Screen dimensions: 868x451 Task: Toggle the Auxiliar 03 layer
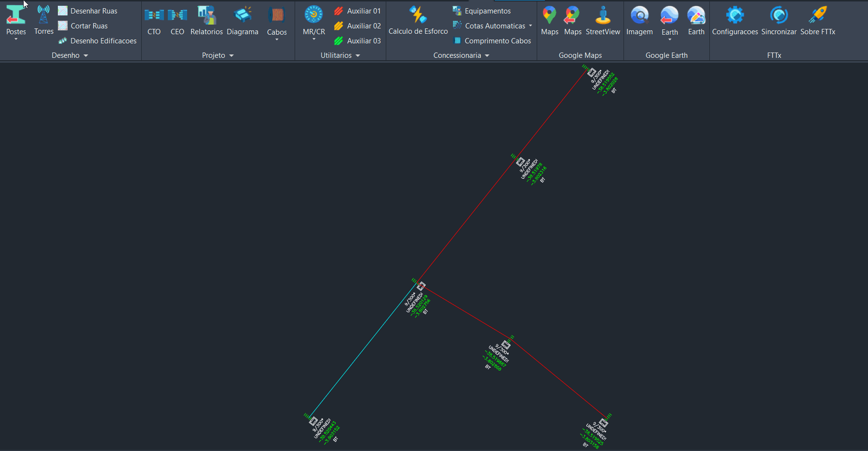357,40
